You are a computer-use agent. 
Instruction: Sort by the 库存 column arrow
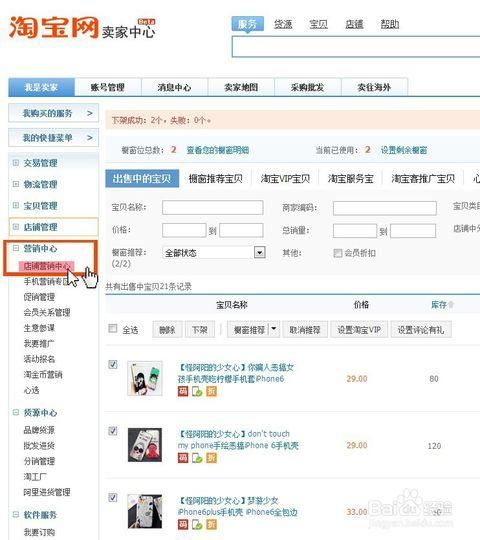point(451,304)
